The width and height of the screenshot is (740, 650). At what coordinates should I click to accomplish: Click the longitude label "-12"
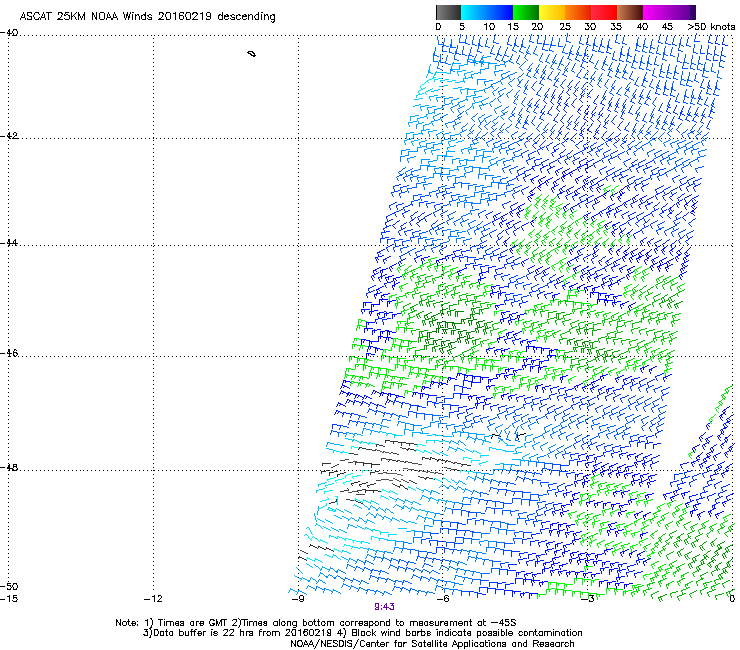[x=153, y=599]
